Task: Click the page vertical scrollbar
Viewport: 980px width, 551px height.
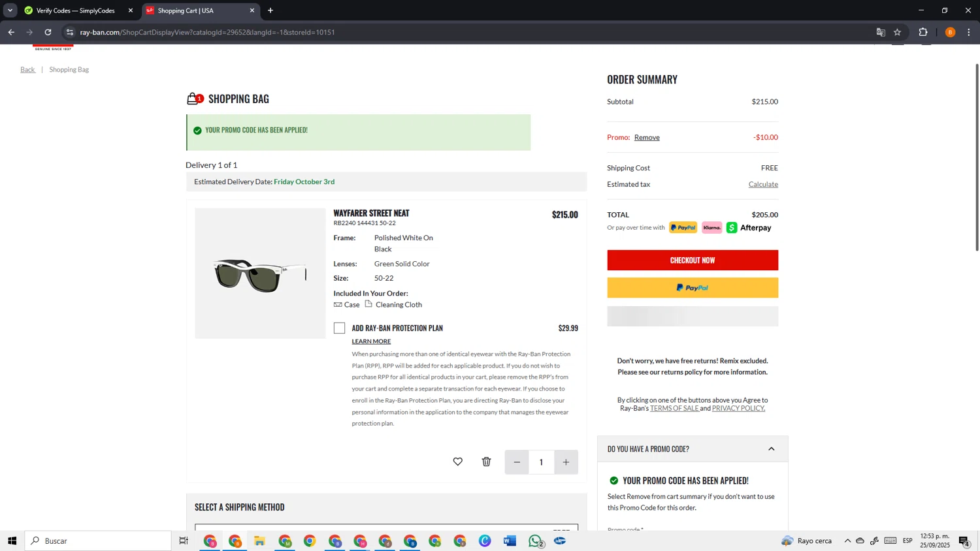Action: pyautogui.click(x=977, y=157)
